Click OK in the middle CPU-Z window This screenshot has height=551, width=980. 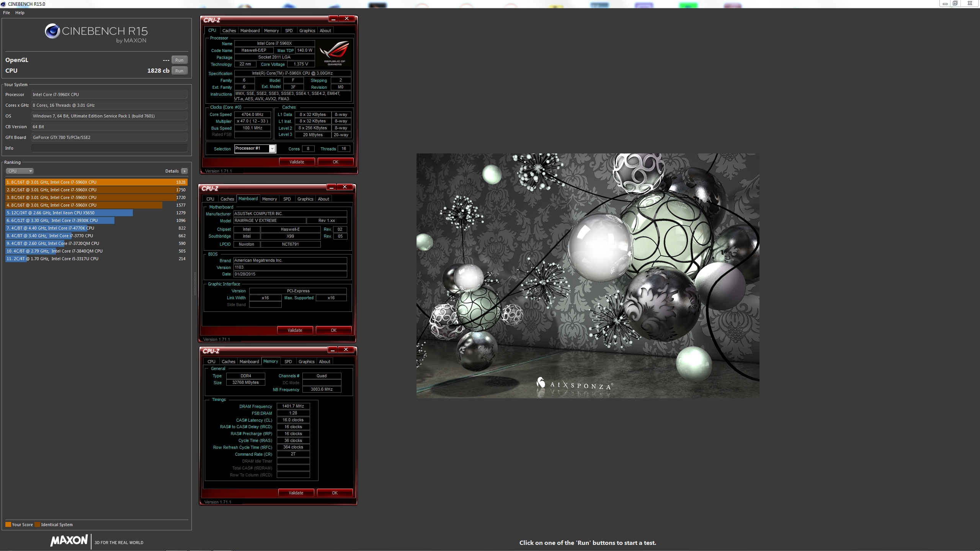pos(333,330)
